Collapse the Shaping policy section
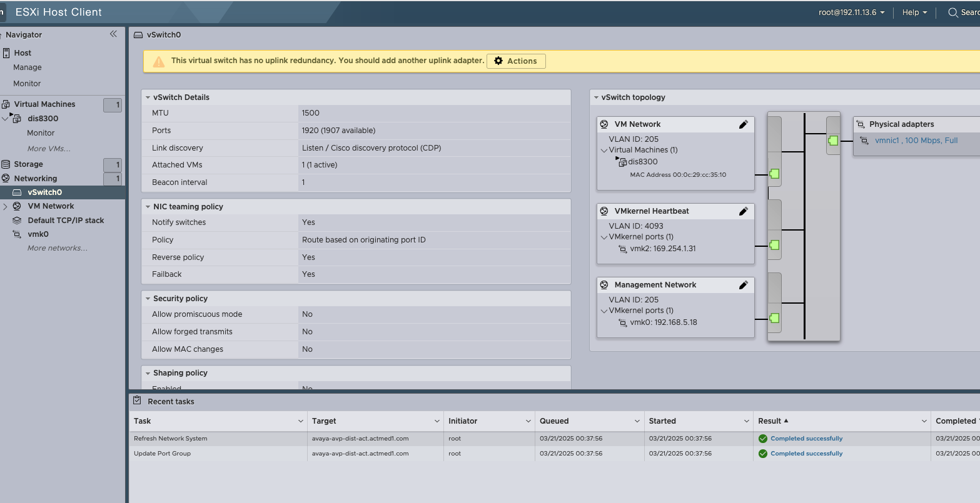Image resolution: width=980 pixels, height=503 pixels. point(148,373)
